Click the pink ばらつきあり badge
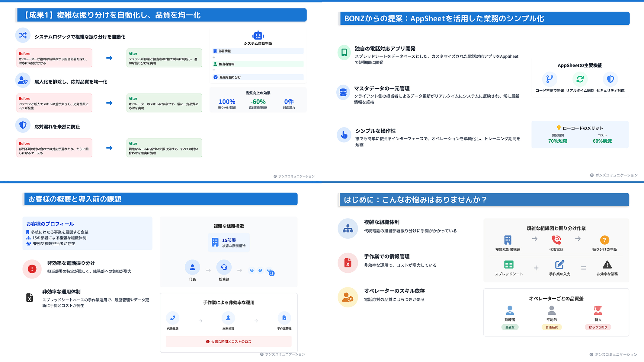This screenshot has height=362, width=644. tap(598, 327)
